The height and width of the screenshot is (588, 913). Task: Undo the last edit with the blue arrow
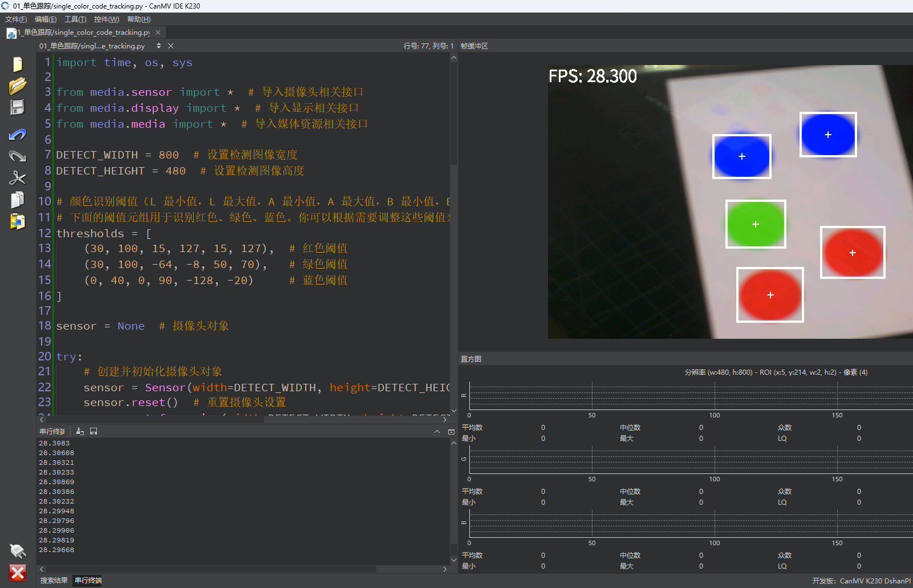click(x=18, y=135)
